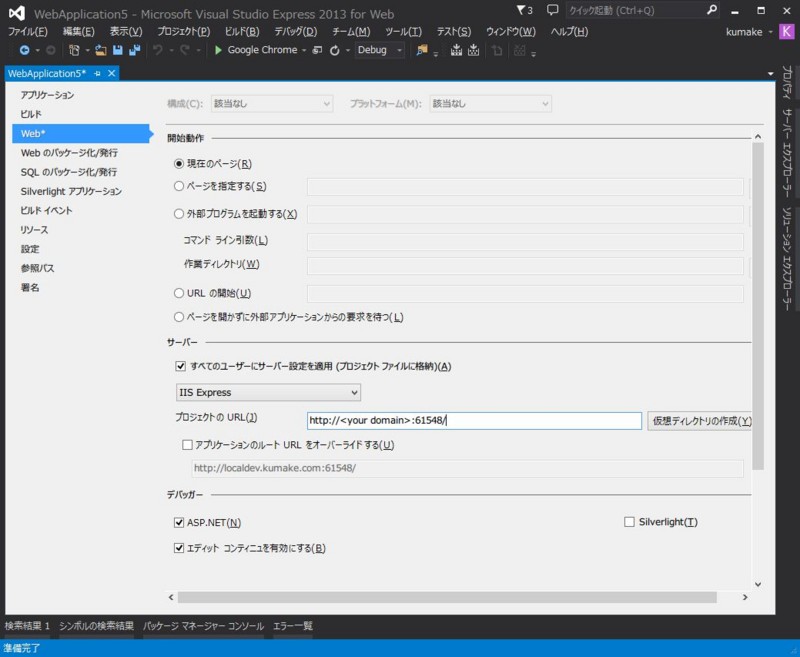Screen dimensions: 800x657
Task: Enable the Silverlight debugger checkbox
Action: click(x=629, y=522)
